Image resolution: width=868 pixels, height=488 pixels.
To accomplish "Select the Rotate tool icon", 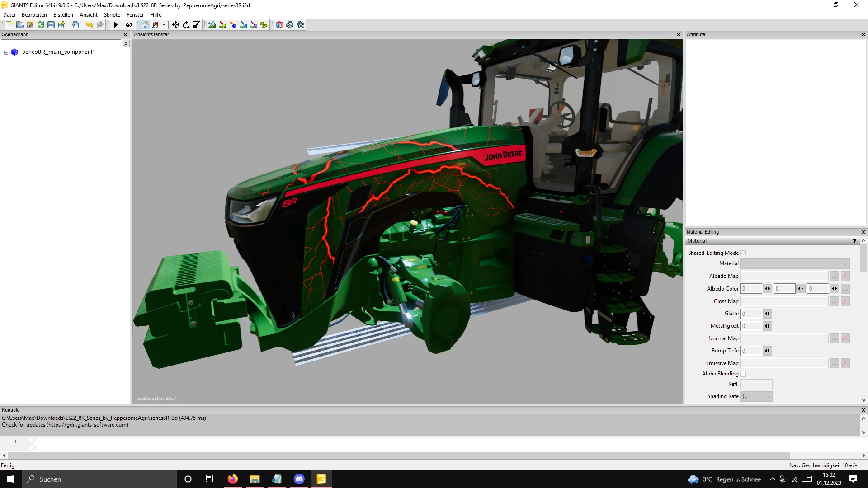I will tap(186, 25).
